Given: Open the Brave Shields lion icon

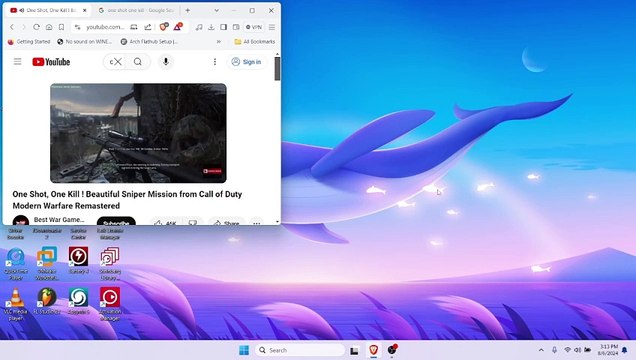Looking at the screenshot, I should (x=164, y=27).
